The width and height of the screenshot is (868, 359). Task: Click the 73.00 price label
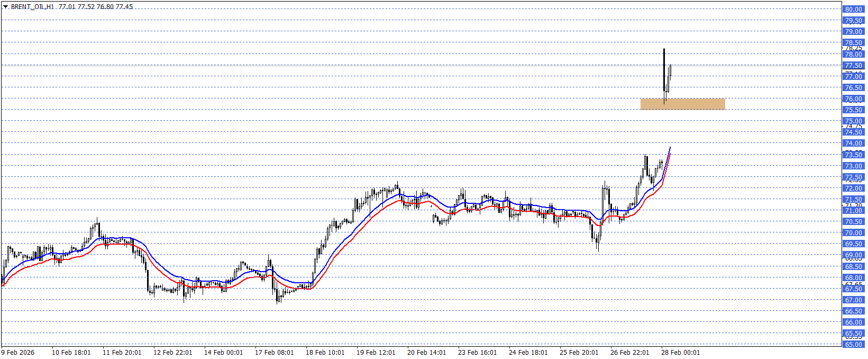[853, 166]
